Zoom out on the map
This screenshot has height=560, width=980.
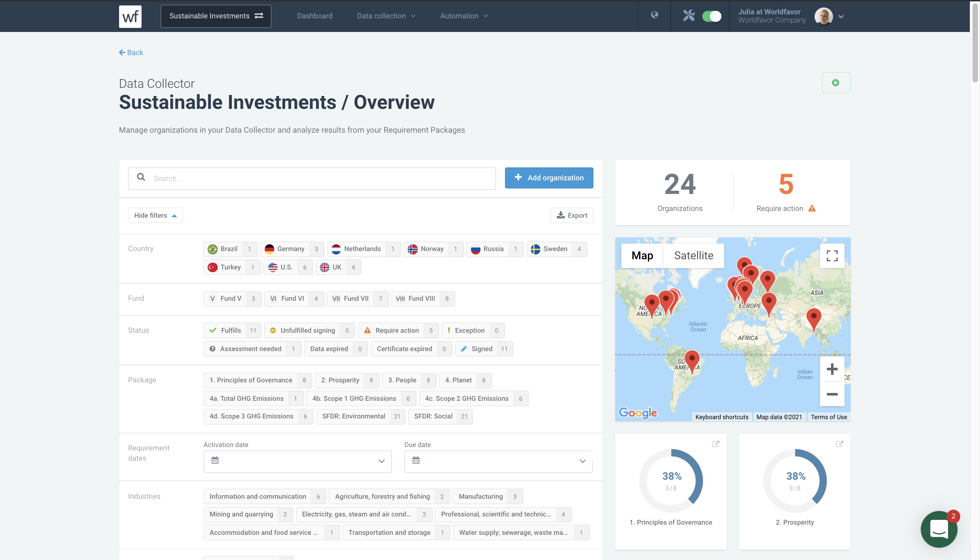[x=832, y=394]
